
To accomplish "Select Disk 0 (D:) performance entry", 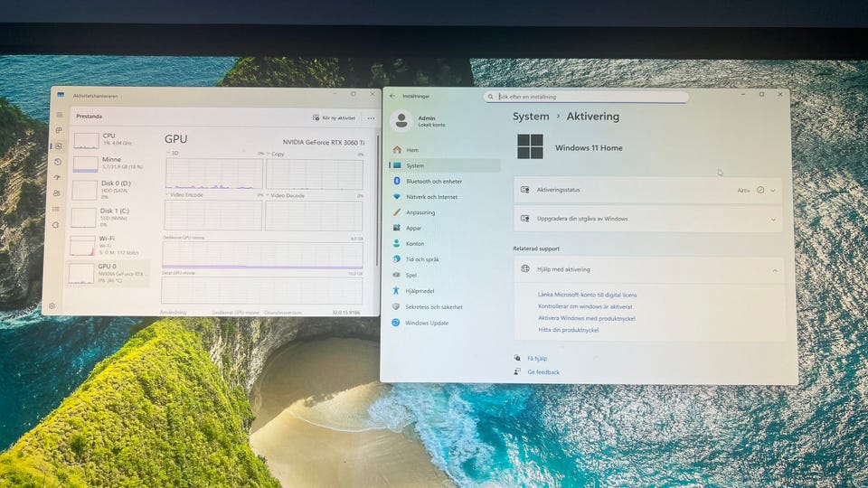I will tap(109, 189).
